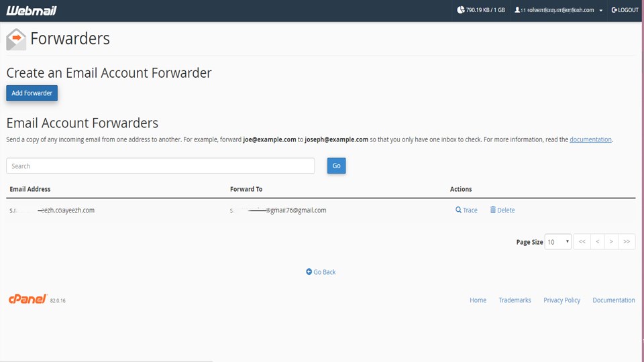
Task: Click the Delete link text
Action: 506,210
